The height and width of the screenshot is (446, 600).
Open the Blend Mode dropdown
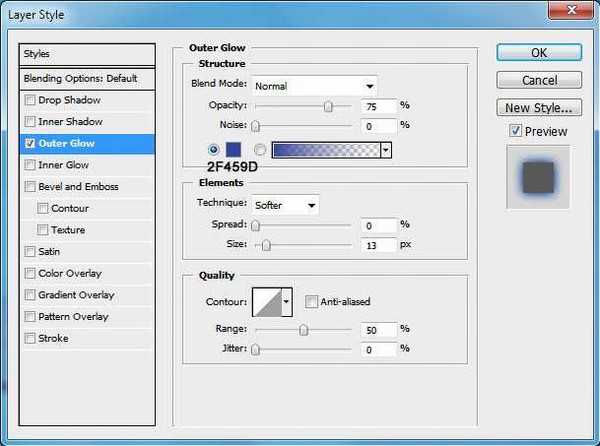[314, 85]
